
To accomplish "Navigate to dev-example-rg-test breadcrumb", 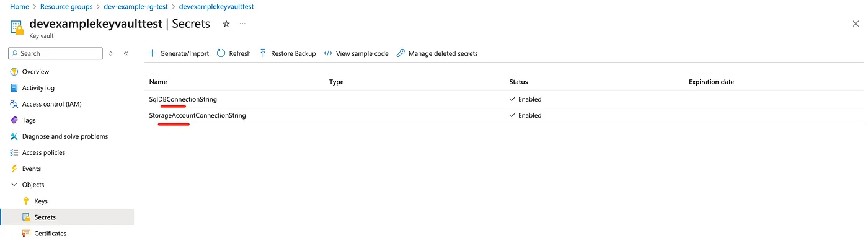I will [x=135, y=7].
